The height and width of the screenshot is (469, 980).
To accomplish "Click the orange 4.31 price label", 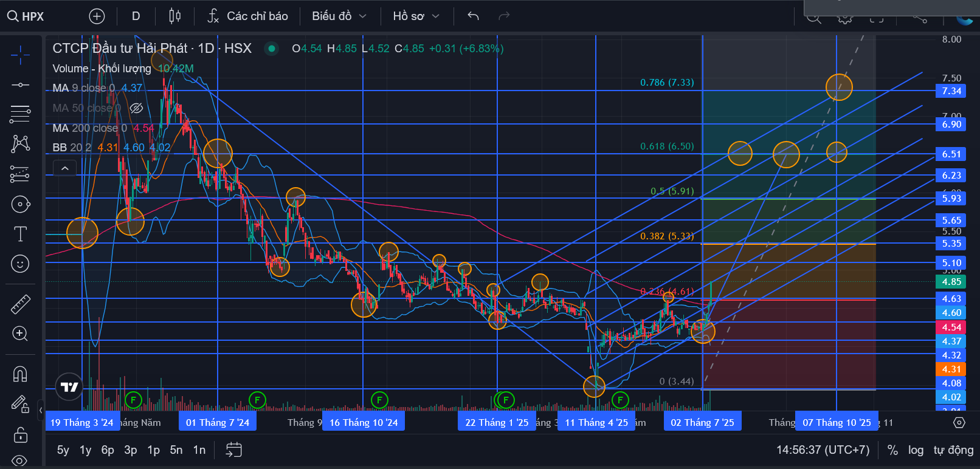I will pyautogui.click(x=951, y=369).
